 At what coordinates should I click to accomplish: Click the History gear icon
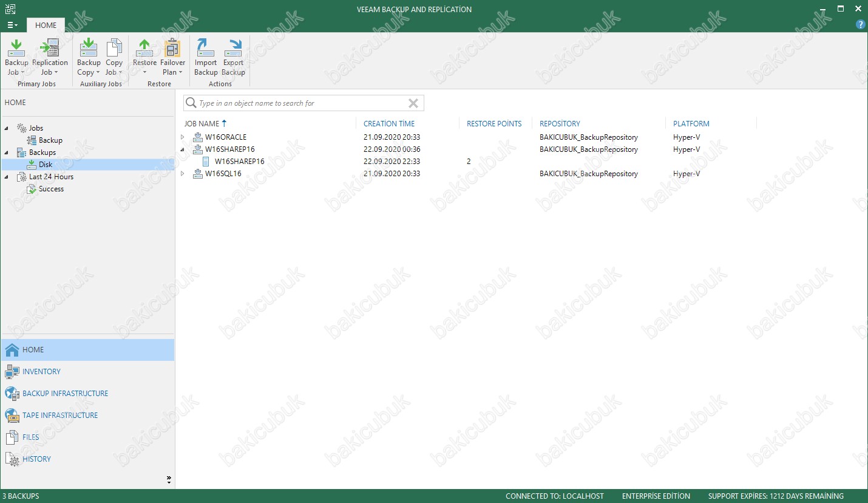pos(12,459)
